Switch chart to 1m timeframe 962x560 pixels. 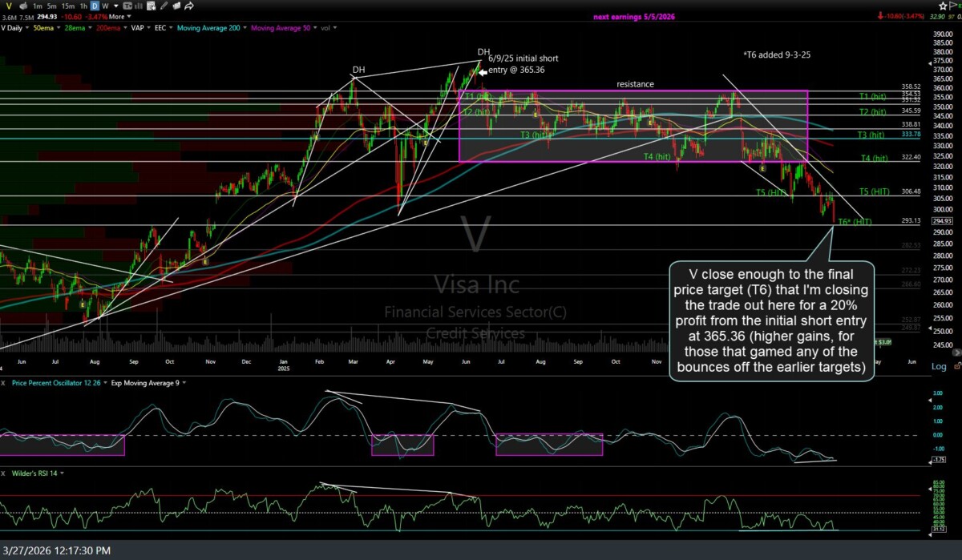(x=38, y=6)
